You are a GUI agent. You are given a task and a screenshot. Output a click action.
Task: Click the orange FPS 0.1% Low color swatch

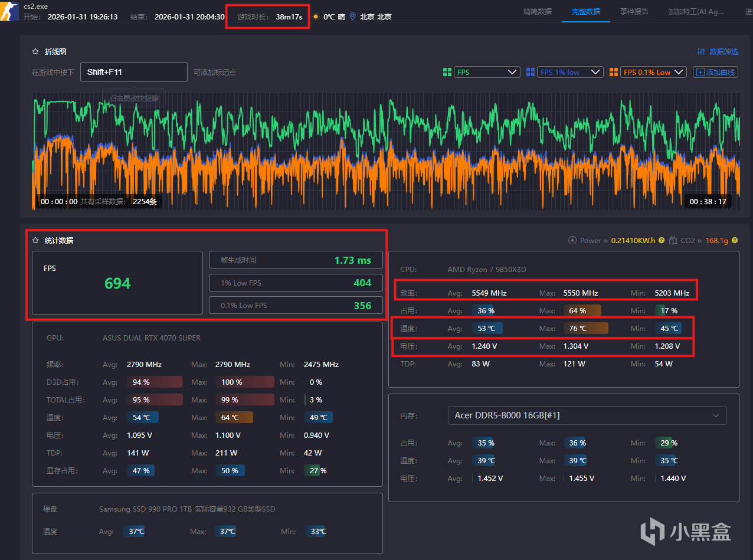614,72
